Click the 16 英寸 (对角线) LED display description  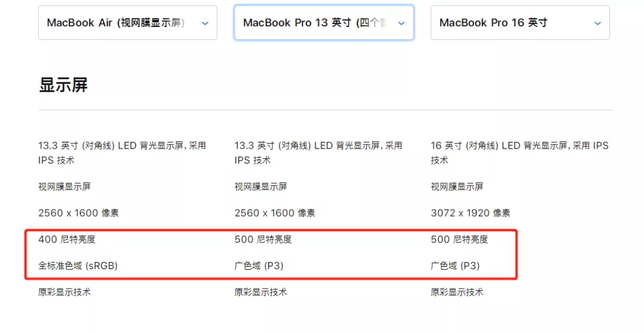[x=519, y=153]
